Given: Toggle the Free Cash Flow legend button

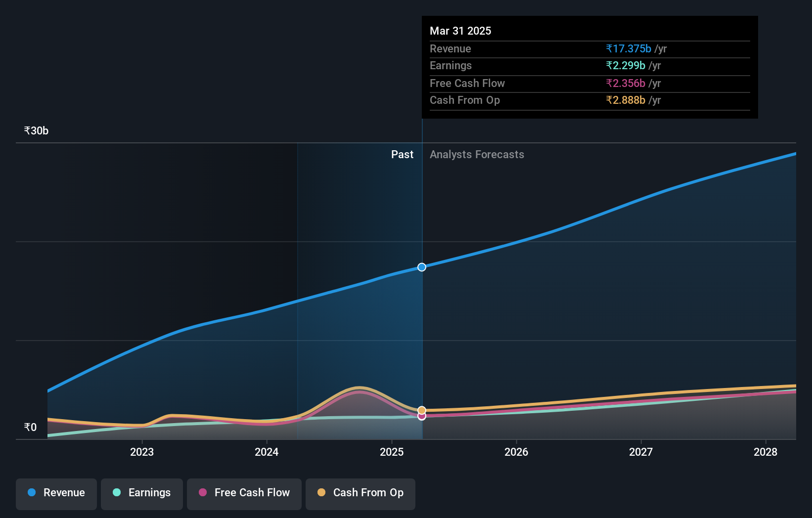Looking at the screenshot, I should pyautogui.click(x=244, y=494).
